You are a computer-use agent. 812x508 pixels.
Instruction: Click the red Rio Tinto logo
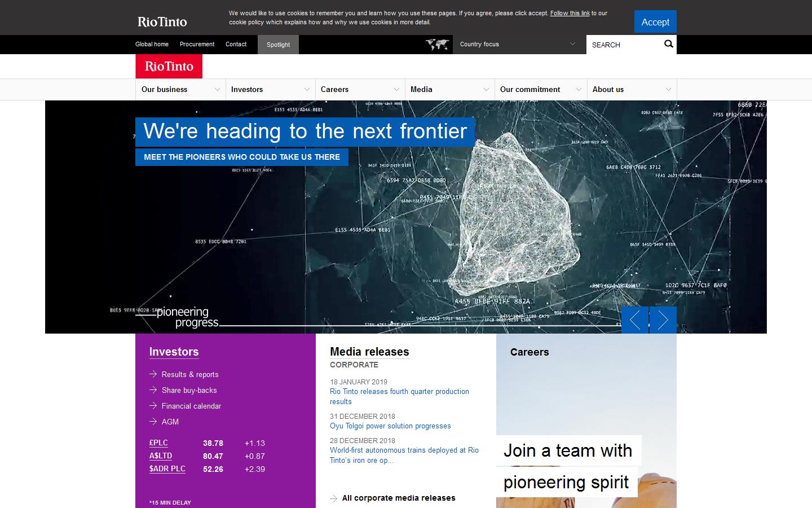coord(168,66)
